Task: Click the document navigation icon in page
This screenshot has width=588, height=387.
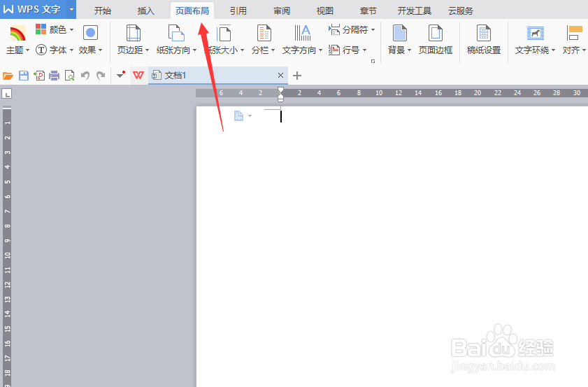Action: (x=238, y=115)
